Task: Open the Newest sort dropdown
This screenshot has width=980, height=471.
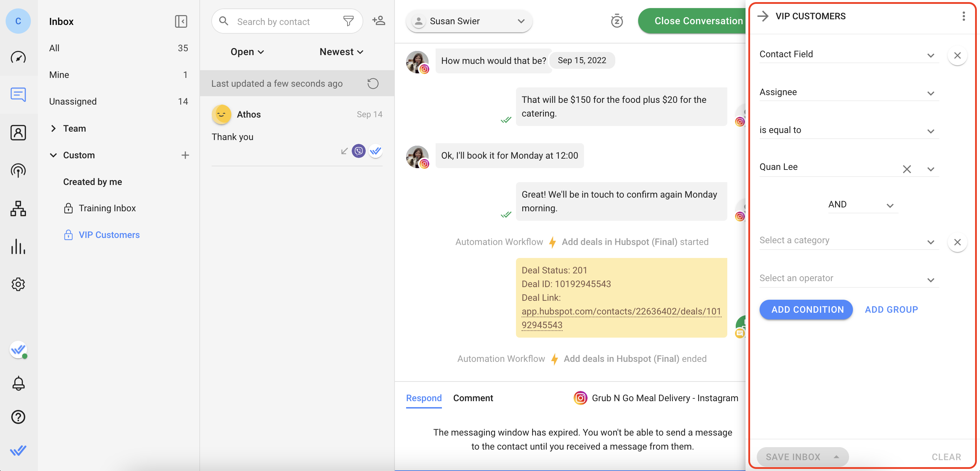Action: point(341,52)
